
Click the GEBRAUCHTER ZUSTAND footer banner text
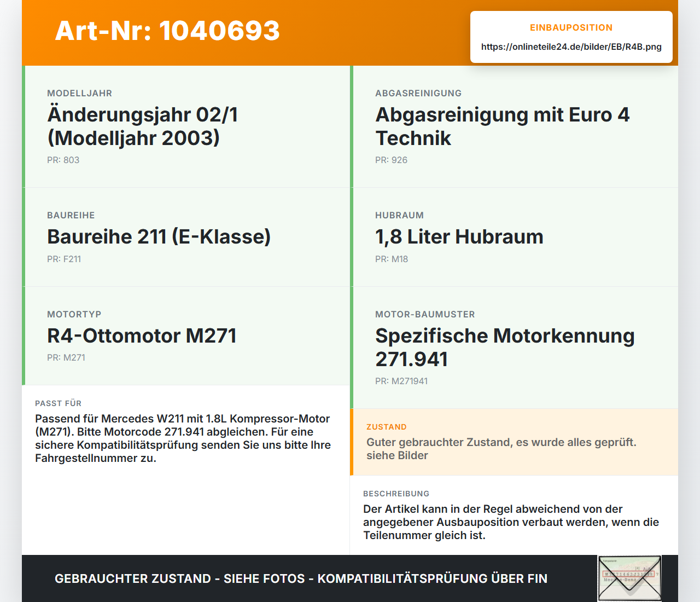[x=301, y=578]
